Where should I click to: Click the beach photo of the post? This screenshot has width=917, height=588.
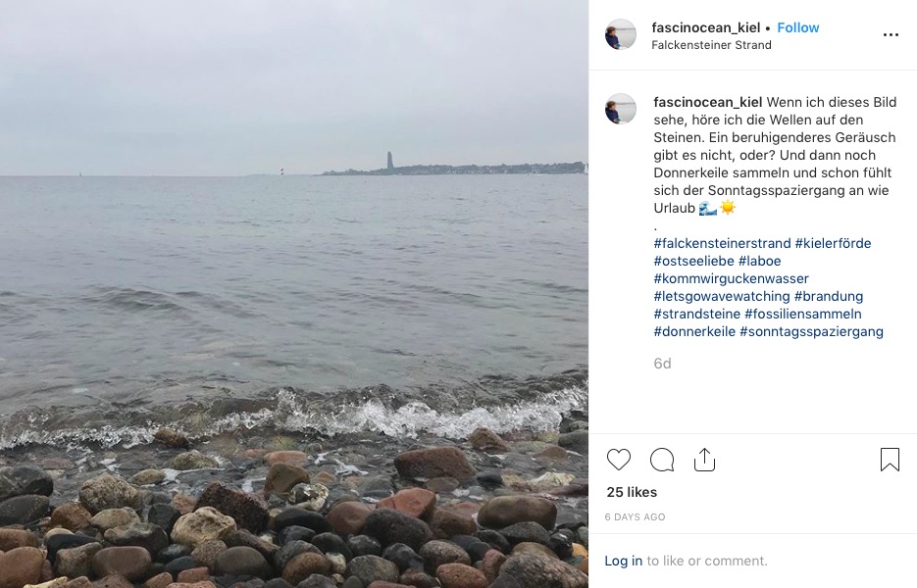pos(294,294)
